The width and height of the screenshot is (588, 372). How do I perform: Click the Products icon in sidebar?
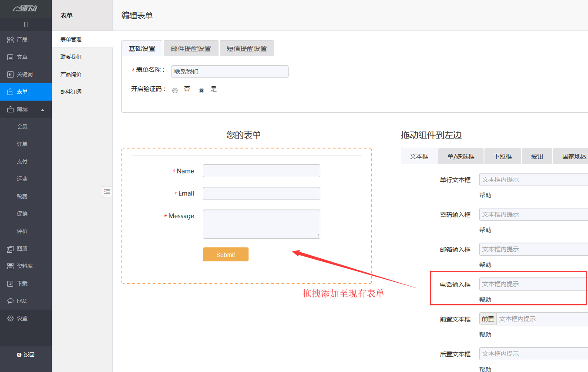(10, 40)
